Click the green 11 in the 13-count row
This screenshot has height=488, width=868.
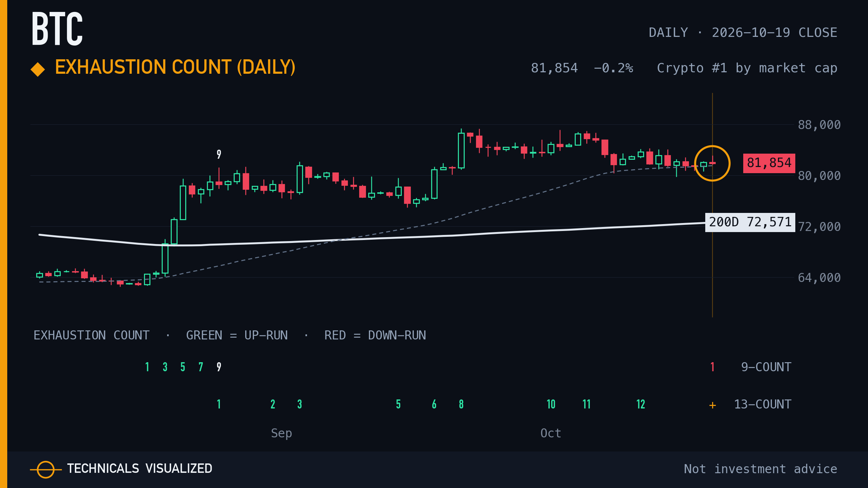[587, 404]
